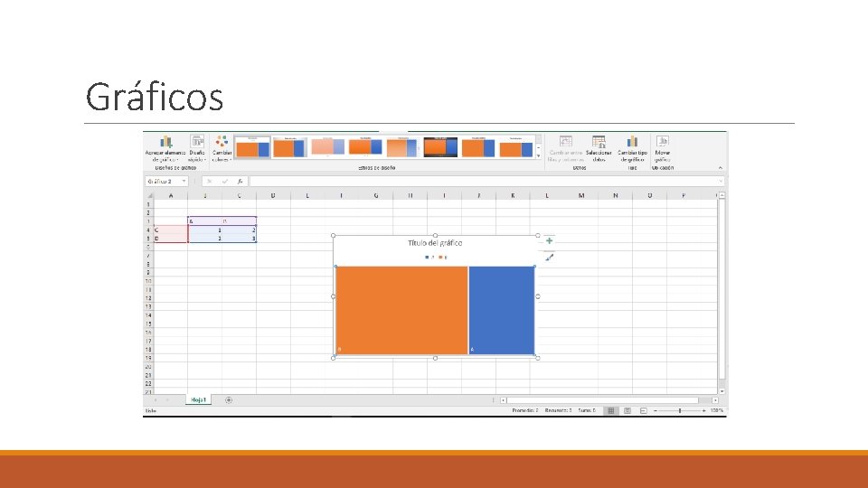Image resolution: width=868 pixels, height=488 pixels.
Task: Click the blue treemap block
Action: coord(502,310)
